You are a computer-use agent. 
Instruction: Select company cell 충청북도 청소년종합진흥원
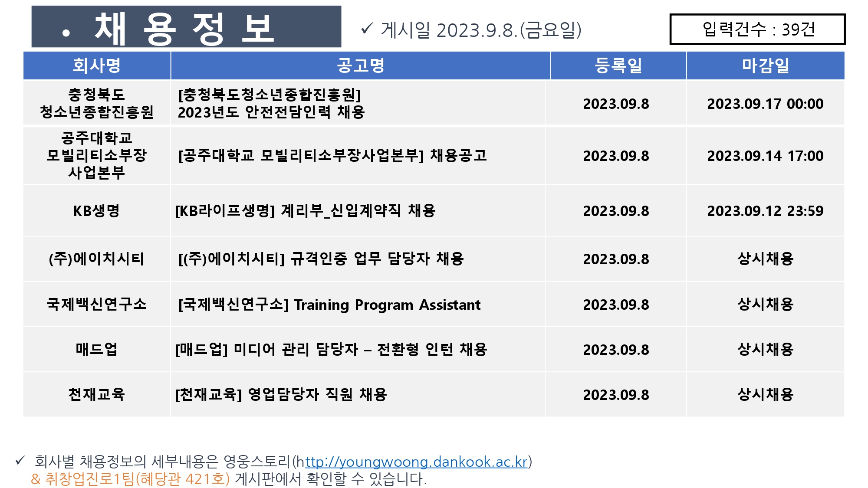tap(97, 103)
